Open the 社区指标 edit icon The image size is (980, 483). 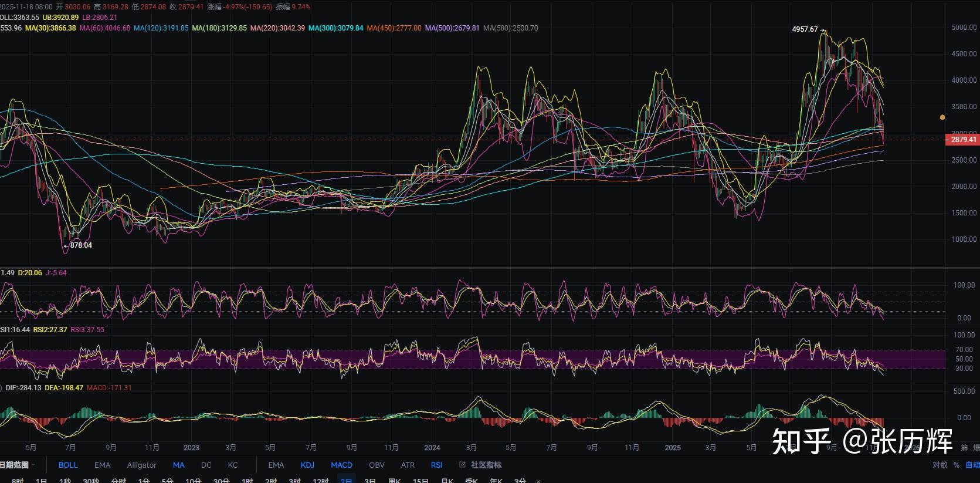pyautogui.click(x=462, y=465)
